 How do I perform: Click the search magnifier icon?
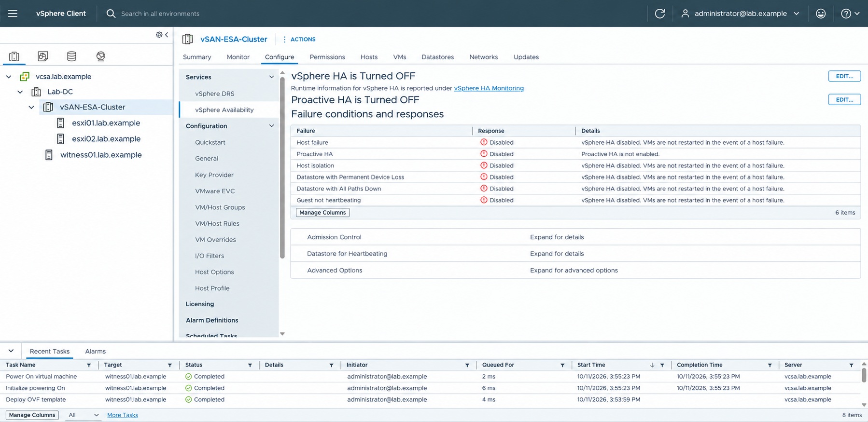111,14
